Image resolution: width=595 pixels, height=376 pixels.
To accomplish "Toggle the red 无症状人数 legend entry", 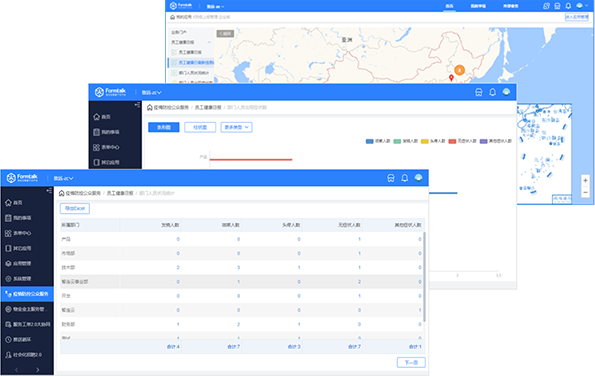I will [462, 141].
